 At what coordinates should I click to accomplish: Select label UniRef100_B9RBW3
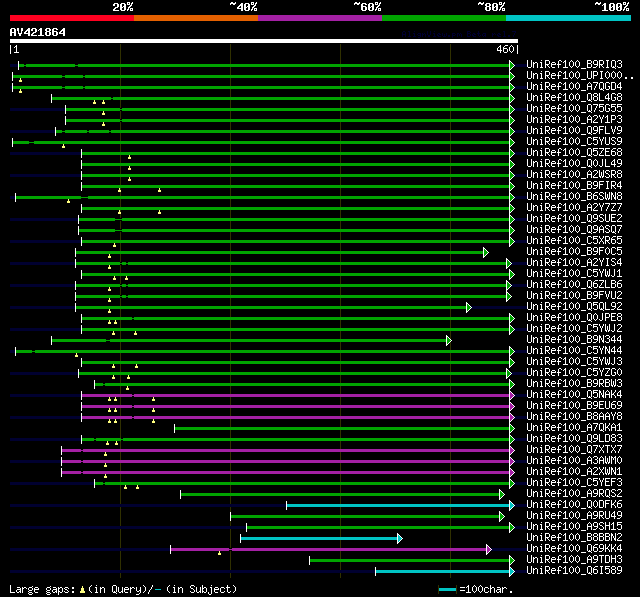[574, 384]
